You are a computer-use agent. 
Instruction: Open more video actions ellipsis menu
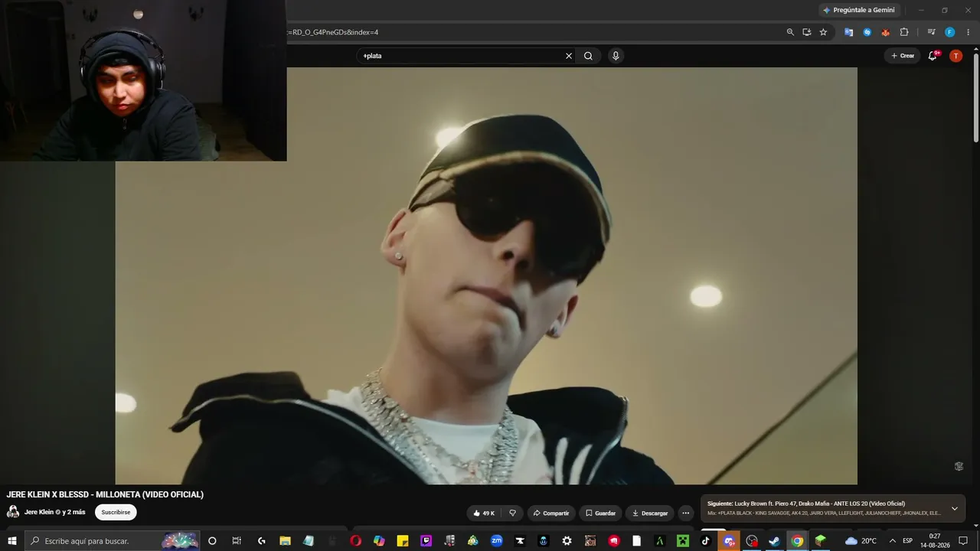[x=685, y=513]
